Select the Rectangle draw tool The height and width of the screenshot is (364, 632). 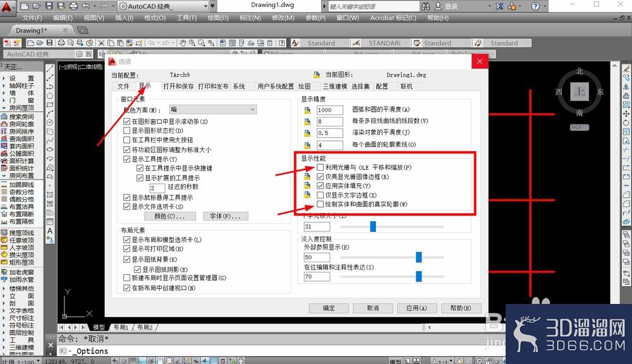click(x=50, y=104)
